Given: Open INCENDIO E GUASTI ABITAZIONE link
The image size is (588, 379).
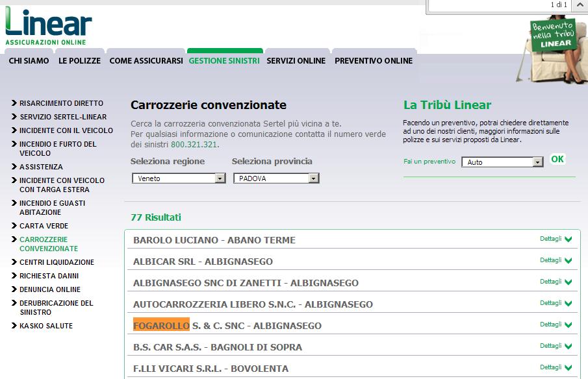Looking at the screenshot, I should (53, 208).
